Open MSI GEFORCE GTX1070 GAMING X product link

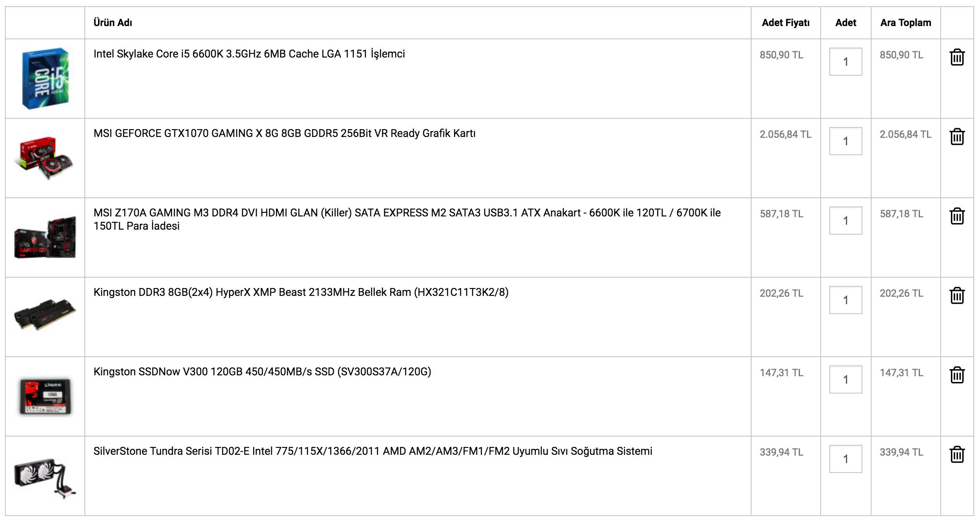[284, 134]
